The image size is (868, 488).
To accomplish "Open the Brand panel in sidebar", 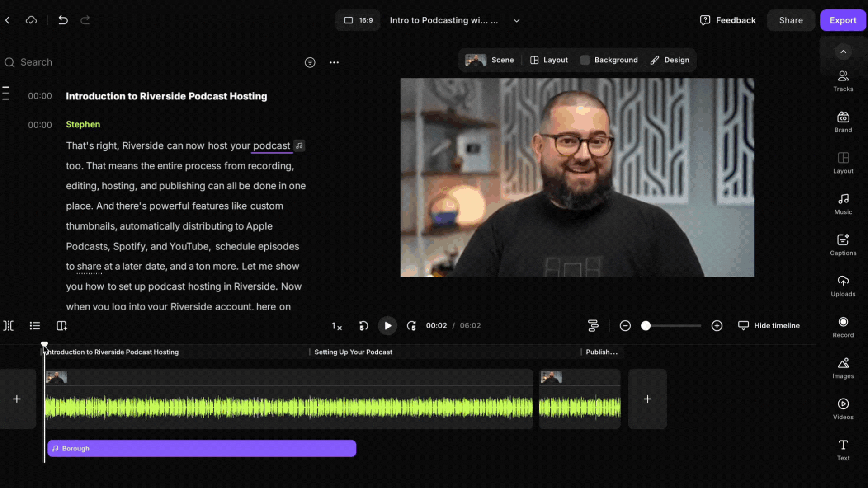I will click(x=843, y=122).
